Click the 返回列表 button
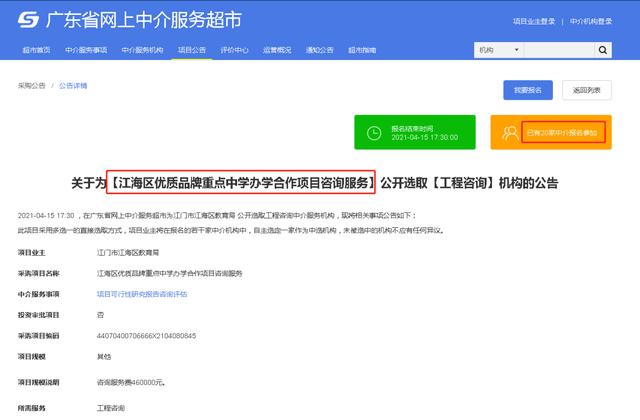This screenshot has width=640, height=420. pyautogui.click(x=587, y=90)
